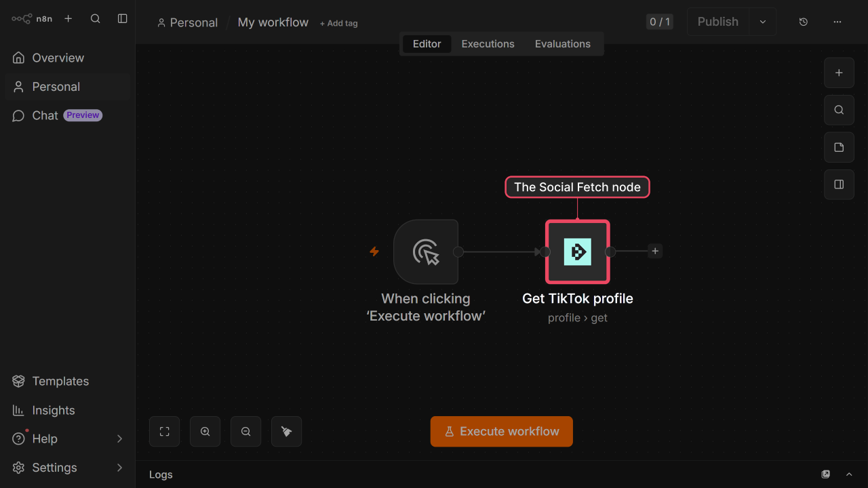Add a sticky note on canvas
868x488 pixels.
pos(839,147)
